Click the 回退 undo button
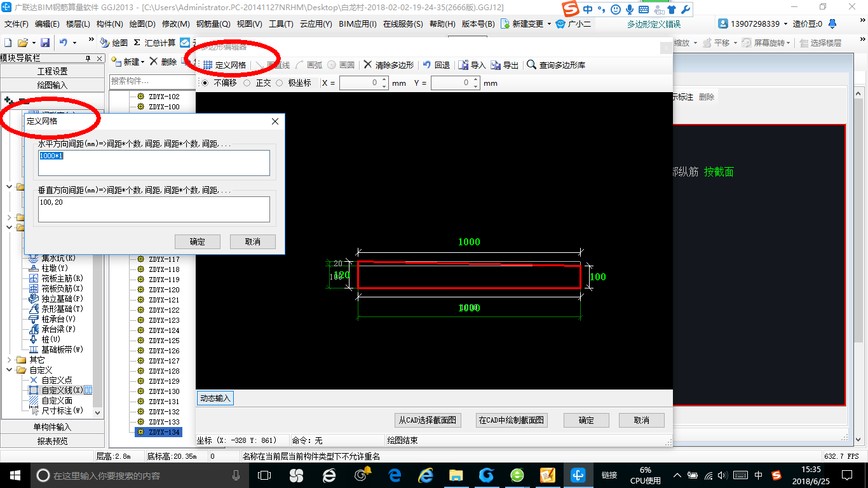Viewport: 868px width, 488px height. pyautogui.click(x=437, y=65)
